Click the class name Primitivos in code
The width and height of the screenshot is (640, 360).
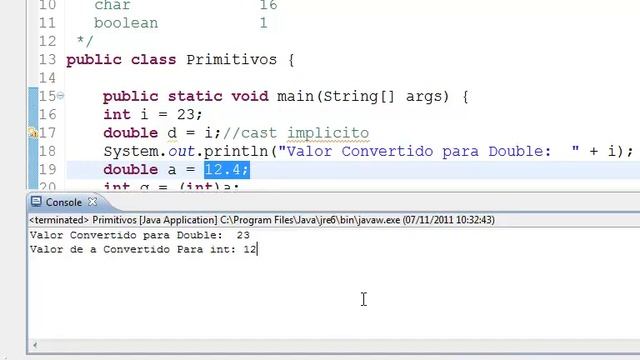(x=231, y=60)
